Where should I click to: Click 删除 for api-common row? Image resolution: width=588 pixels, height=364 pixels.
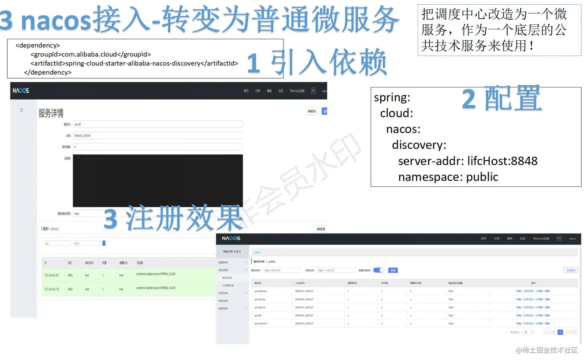coord(548,323)
